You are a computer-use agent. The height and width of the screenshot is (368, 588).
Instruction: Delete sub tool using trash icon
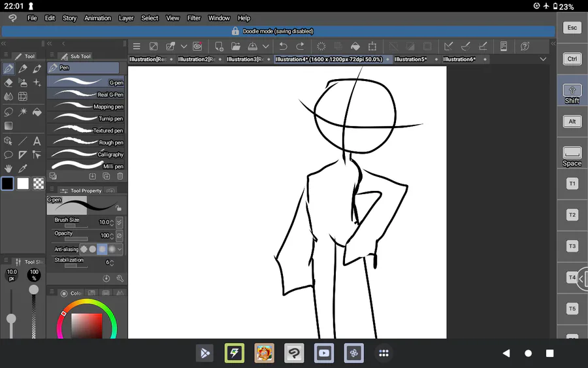[120, 176]
